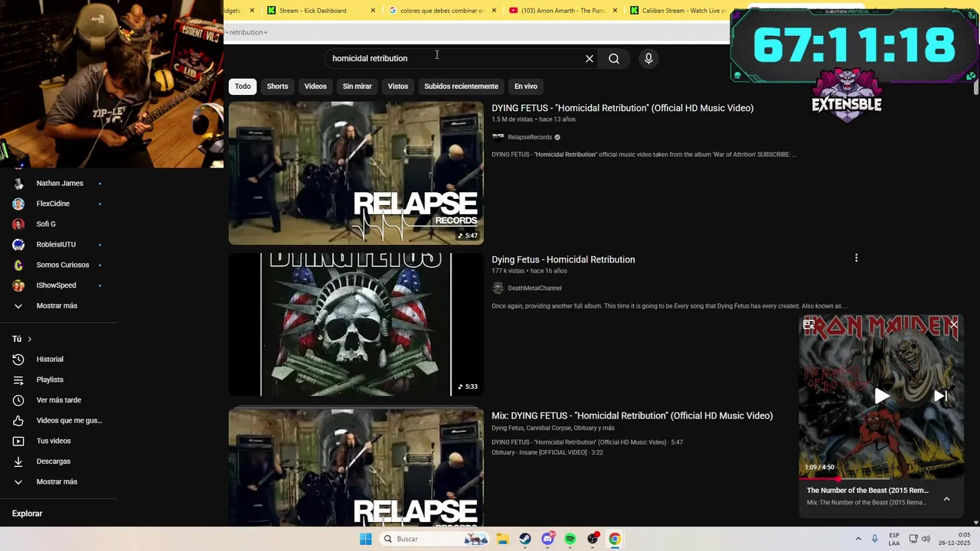This screenshot has height=551, width=980.
Task: Select the Videos filter chip
Action: (x=315, y=86)
